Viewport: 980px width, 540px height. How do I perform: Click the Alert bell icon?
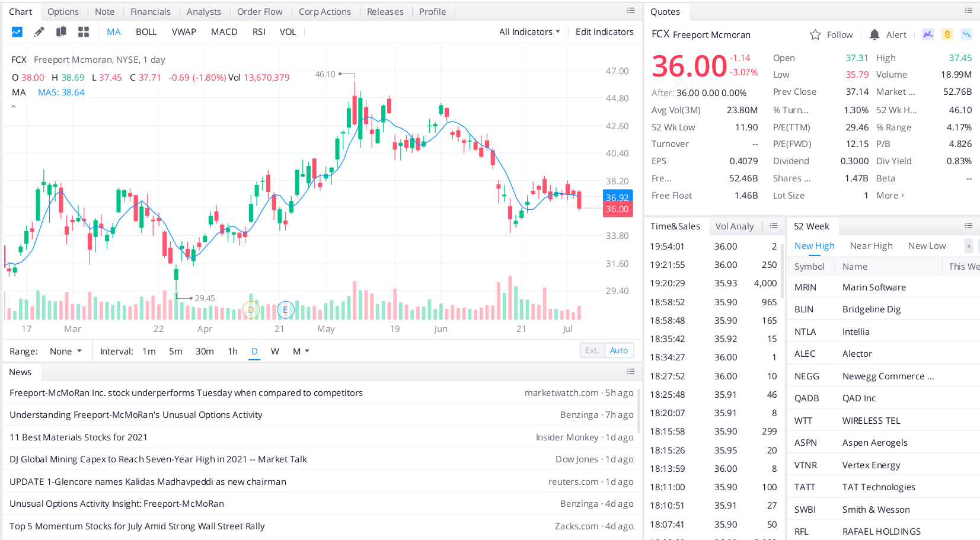click(874, 35)
